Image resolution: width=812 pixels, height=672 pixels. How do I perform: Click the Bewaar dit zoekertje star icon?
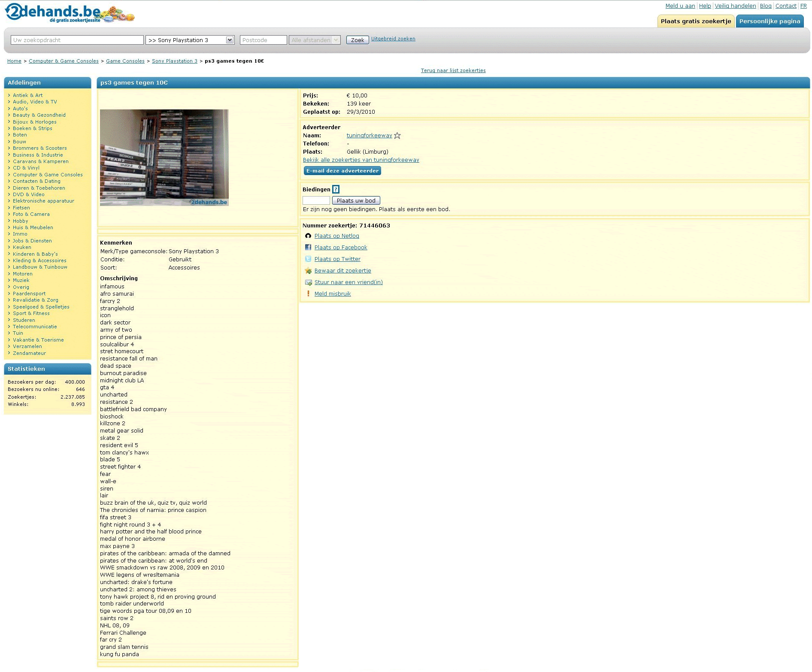tap(308, 271)
